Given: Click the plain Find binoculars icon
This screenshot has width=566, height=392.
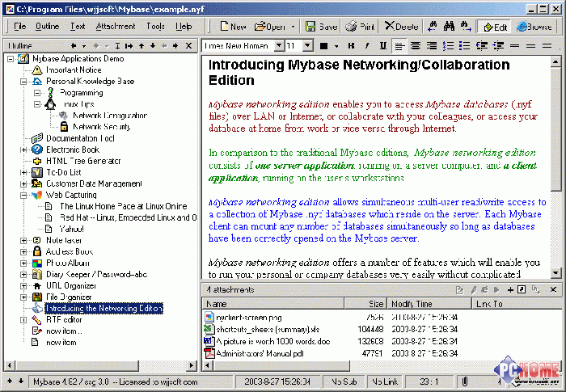Looking at the screenshot, I should [x=449, y=26].
